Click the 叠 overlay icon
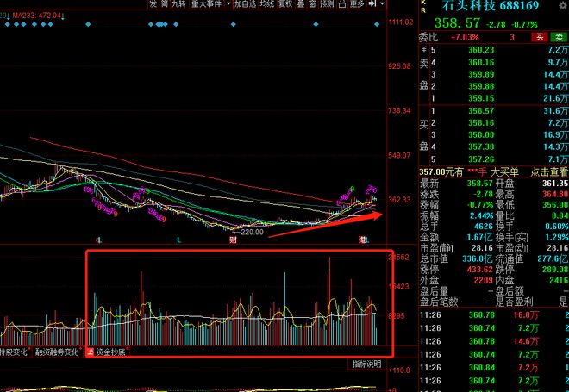 [x=301, y=3]
